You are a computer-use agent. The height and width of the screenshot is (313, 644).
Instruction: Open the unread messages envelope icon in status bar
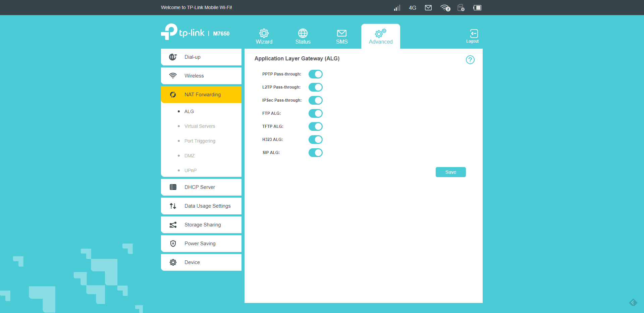[x=428, y=8]
